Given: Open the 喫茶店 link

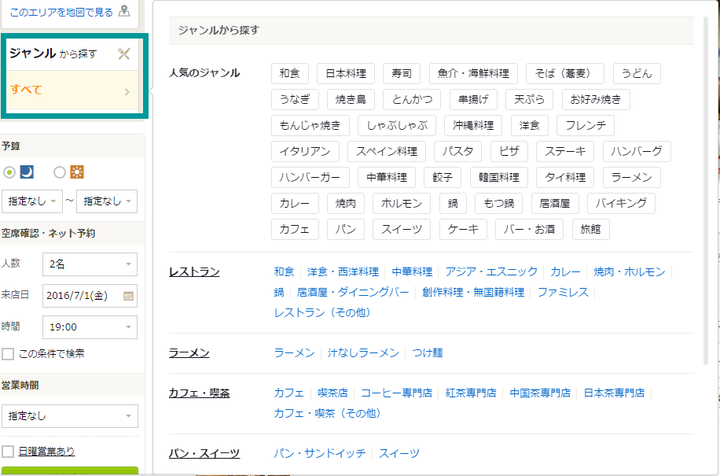Looking at the screenshot, I should [333, 393].
